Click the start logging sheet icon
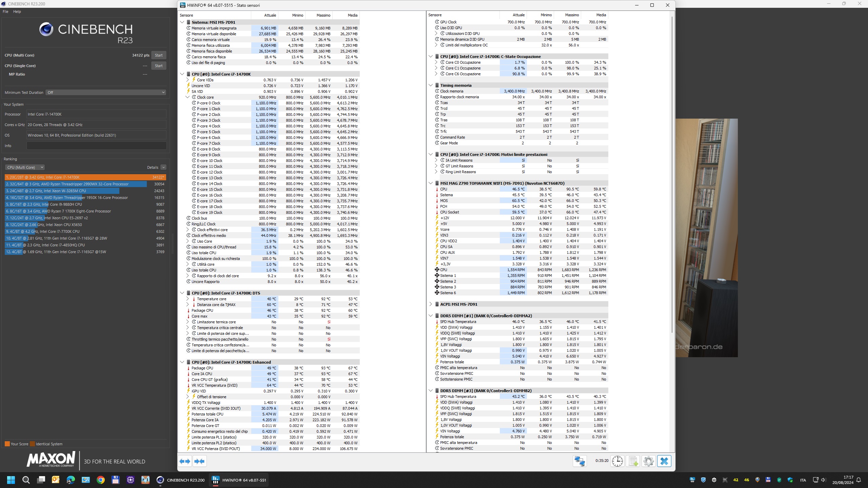Screen dimensions: 868x488 (633, 461)
